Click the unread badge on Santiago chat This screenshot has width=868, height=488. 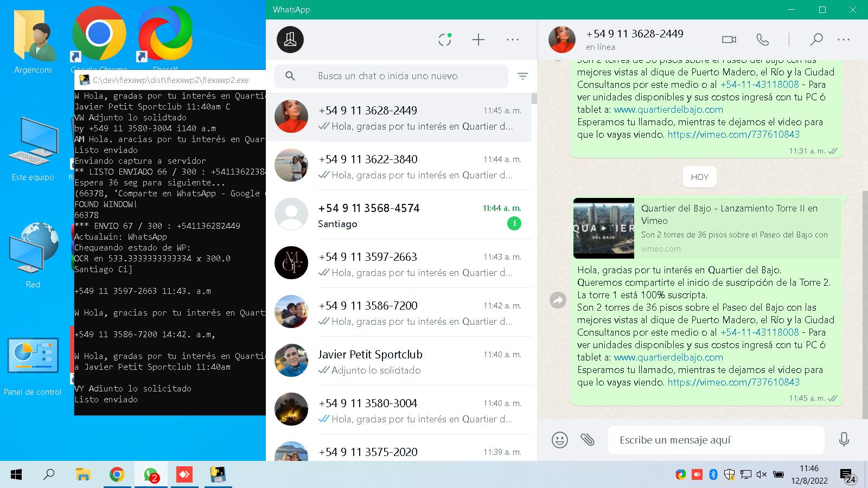pyautogui.click(x=514, y=223)
